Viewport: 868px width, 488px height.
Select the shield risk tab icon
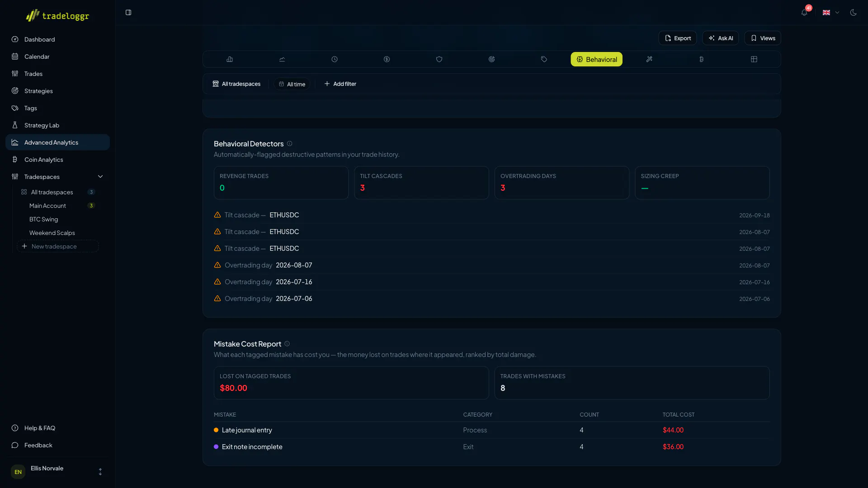tap(439, 59)
